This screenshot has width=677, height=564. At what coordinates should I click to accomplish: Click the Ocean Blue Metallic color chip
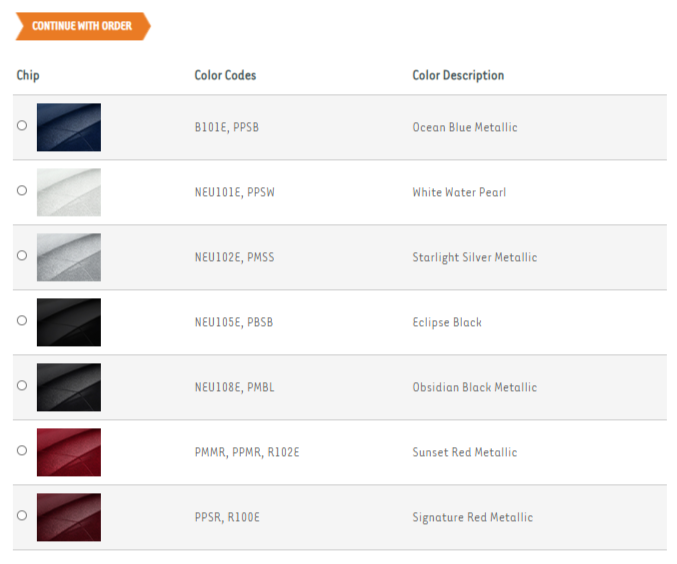click(69, 127)
